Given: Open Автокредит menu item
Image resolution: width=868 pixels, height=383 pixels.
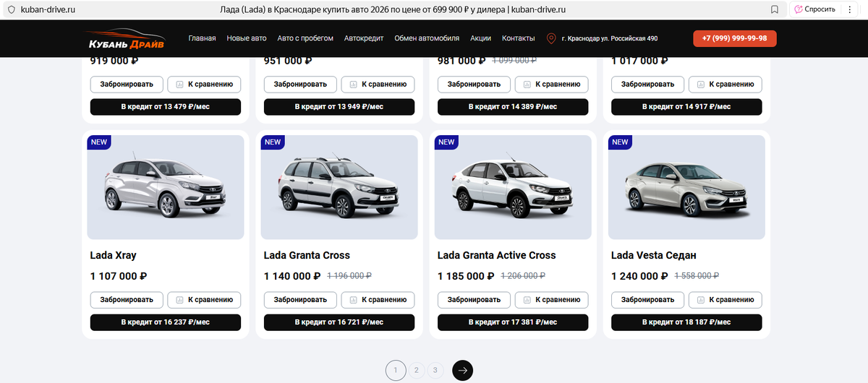Looking at the screenshot, I should pos(364,38).
